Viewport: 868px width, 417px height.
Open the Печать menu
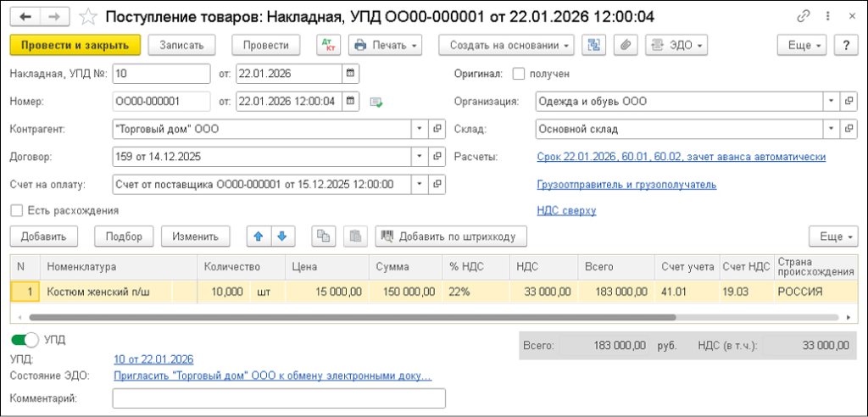point(385,45)
